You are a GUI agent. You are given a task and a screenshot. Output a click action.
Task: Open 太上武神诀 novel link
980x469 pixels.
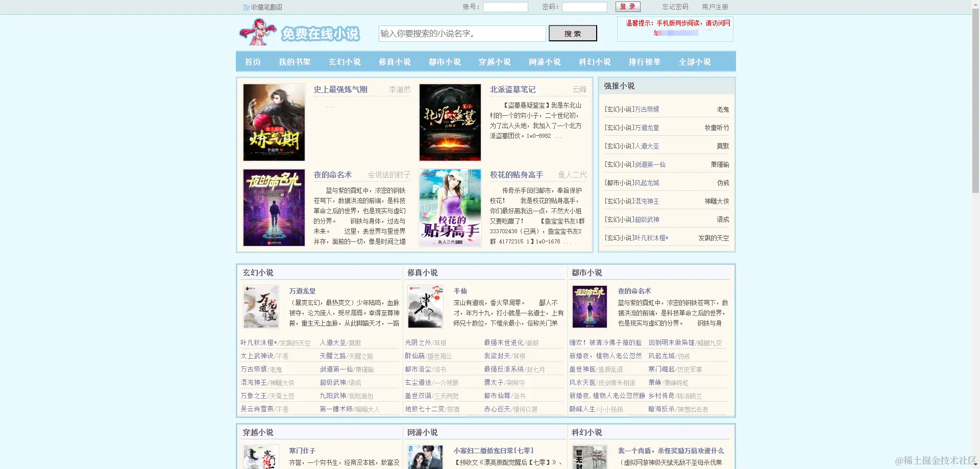click(x=257, y=356)
